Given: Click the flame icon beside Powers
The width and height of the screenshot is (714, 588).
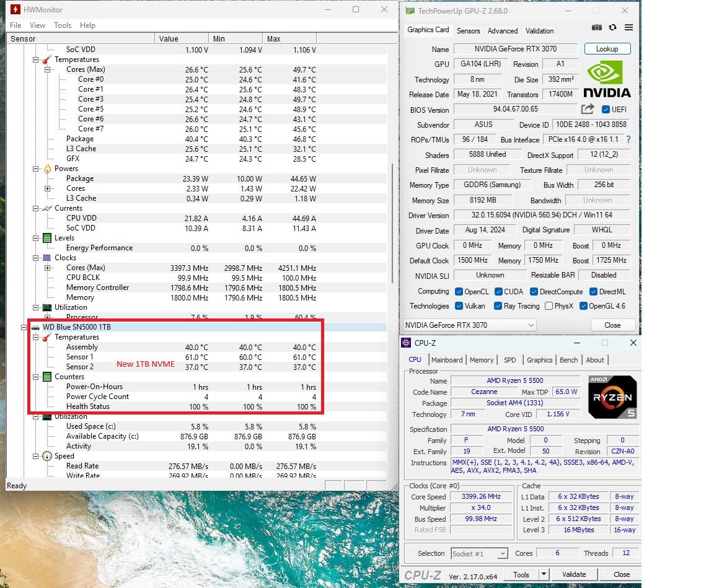Looking at the screenshot, I should [x=47, y=169].
